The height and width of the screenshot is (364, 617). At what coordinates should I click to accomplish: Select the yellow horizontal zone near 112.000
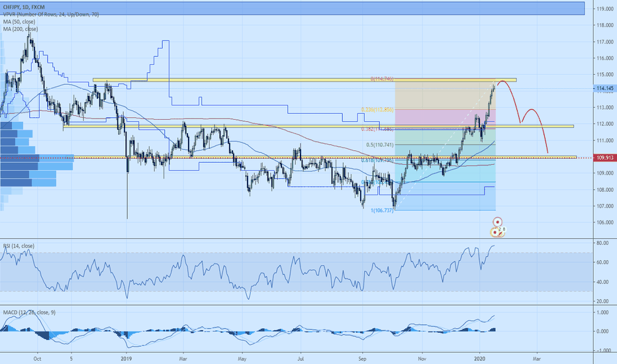[318, 126]
